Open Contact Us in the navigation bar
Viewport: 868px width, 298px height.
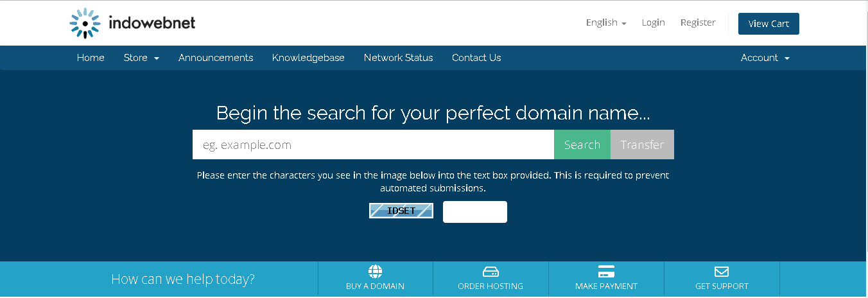tap(476, 58)
